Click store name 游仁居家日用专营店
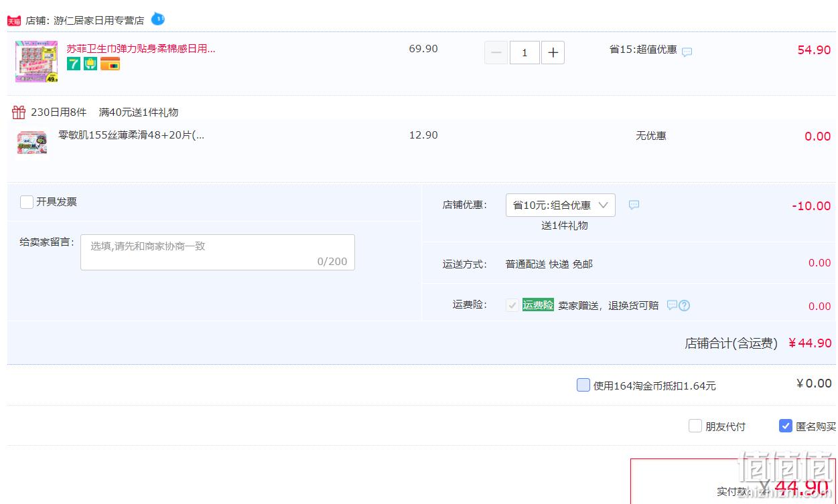This screenshot has height=504, width=838. (98, 21)
